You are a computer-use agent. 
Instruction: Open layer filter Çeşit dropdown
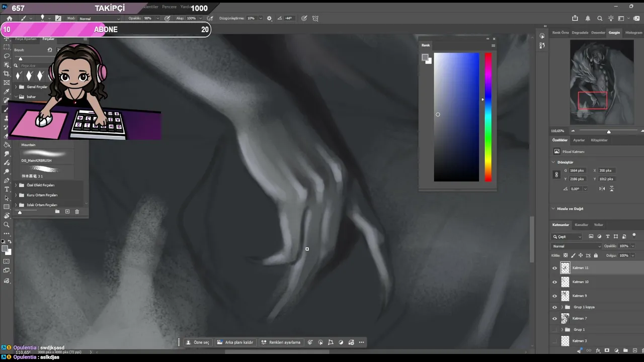[567, 236]
